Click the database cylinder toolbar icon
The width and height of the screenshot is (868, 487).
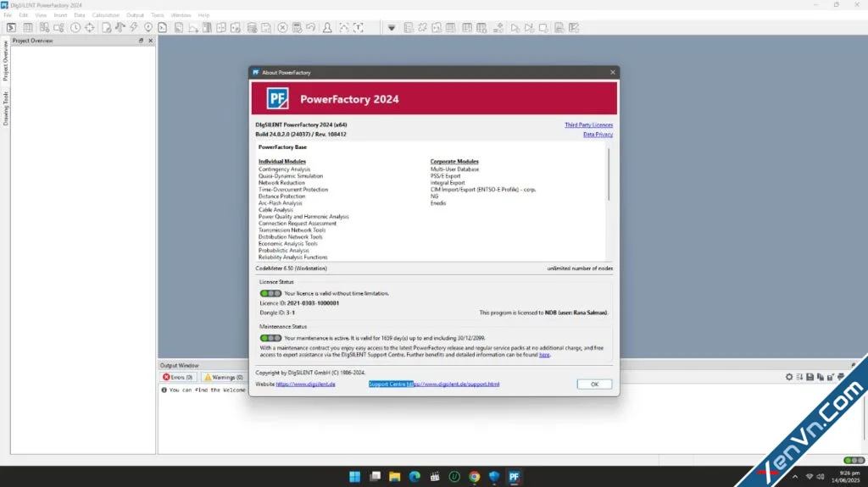pos(252,28)
